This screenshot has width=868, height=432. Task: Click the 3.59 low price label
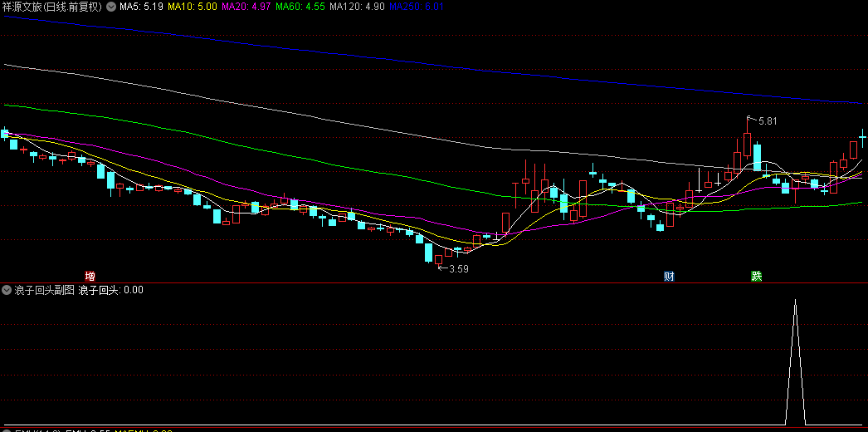coord(459,269)
